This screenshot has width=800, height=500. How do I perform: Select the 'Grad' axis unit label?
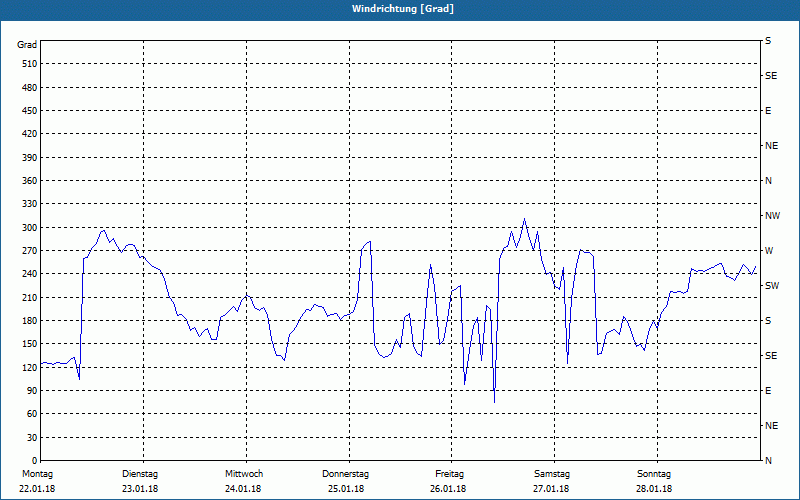click(27, 45)
